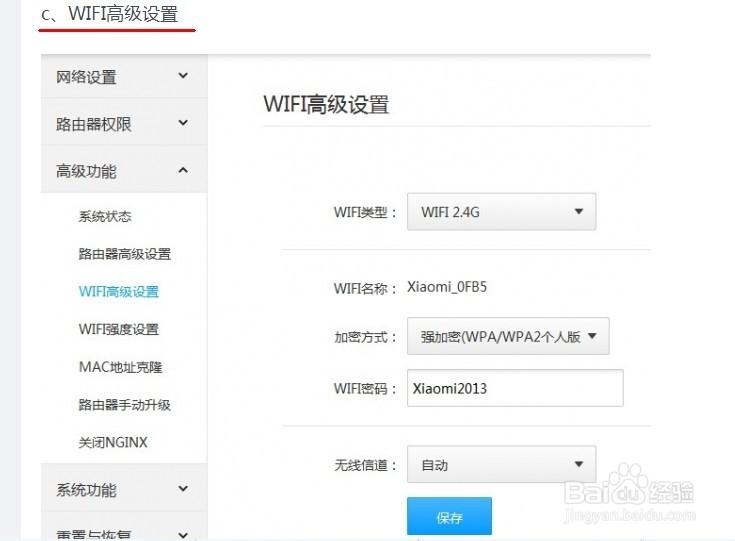
Task: Click the blue 保存 button
Action: click(449, 517)
